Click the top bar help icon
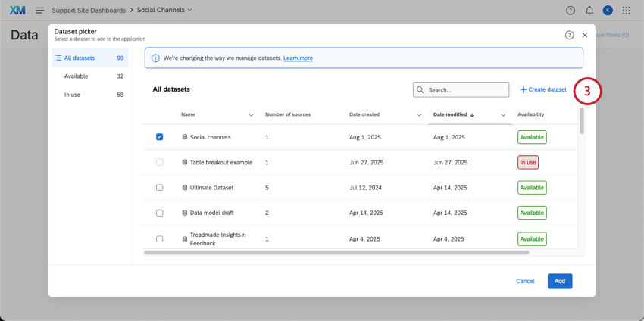The image size is (644, 321). (x=571, y=10)
